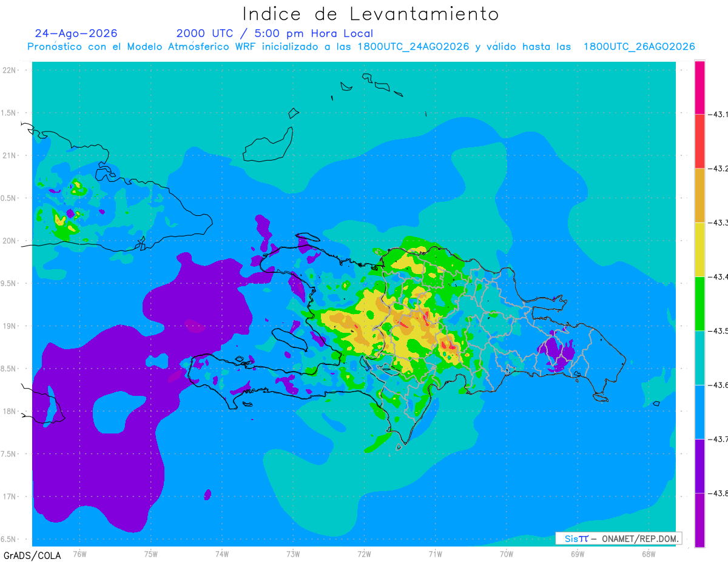
Task: Click the "19N" latitude label
Action: click(10, 326)
